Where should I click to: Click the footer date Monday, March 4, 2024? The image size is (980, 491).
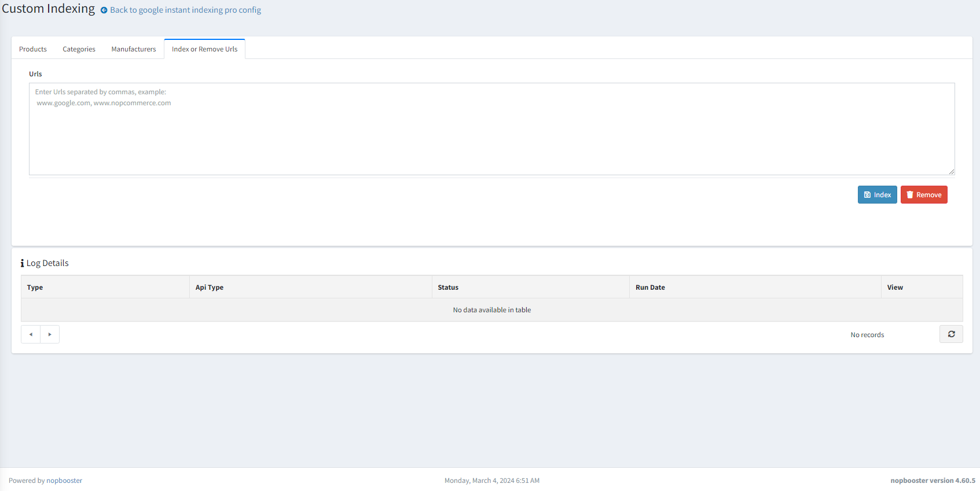[492, 481]
